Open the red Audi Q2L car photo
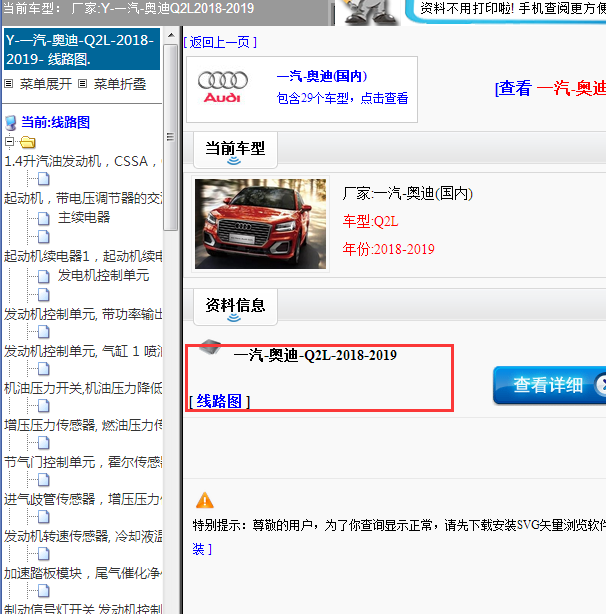The height and width of the screenshot is (614, 606). pos(260,224)
